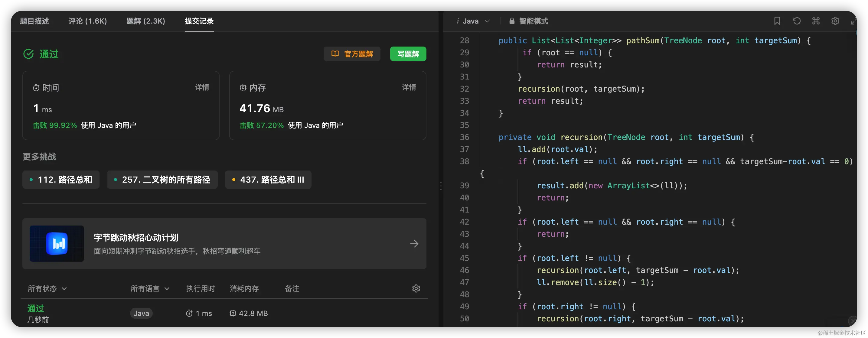This screenshot has width=868, height=338.
Task: Open submission table settings gear icon
Action: pos(416,288)
